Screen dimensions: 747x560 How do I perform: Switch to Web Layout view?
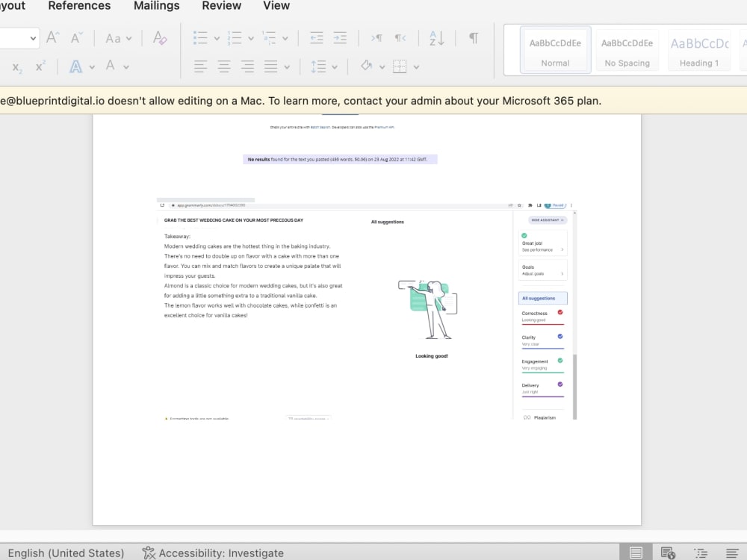[668, 553]
